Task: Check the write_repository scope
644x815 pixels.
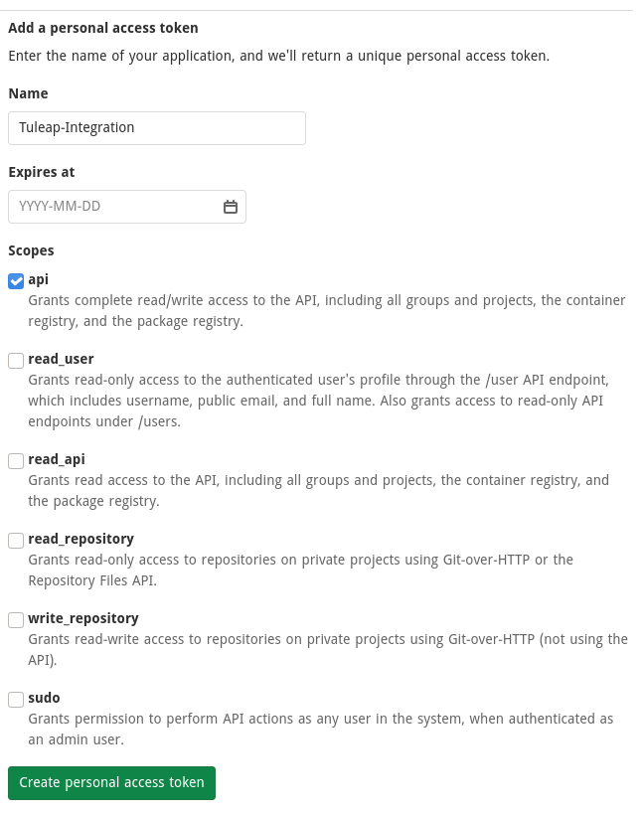Action: (15, 620)
